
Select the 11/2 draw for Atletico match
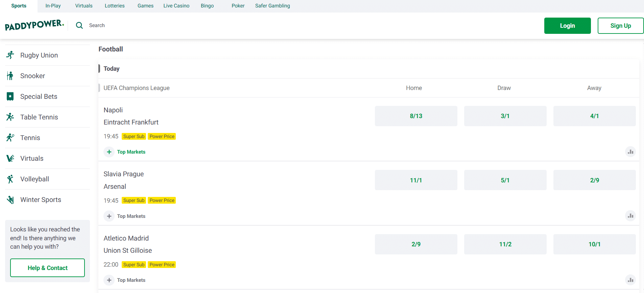(505, 244)
